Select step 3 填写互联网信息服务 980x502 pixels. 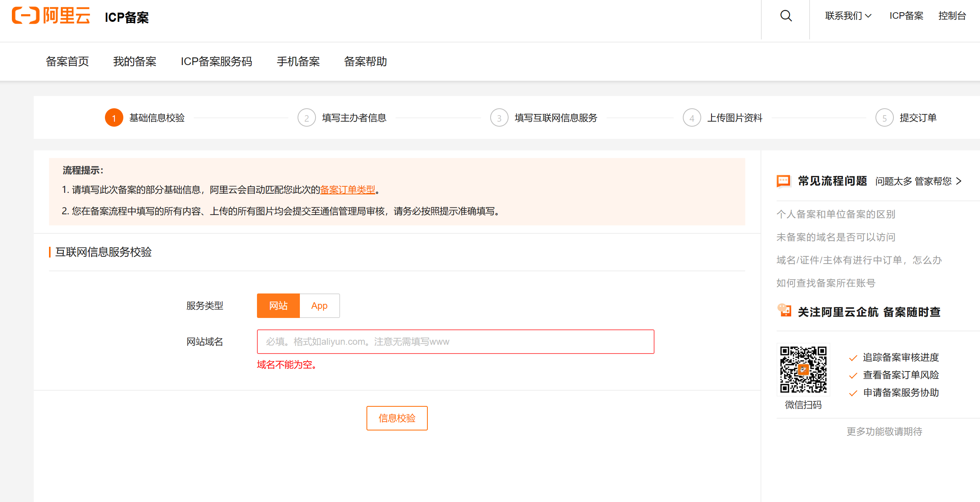tap(499, 118)
